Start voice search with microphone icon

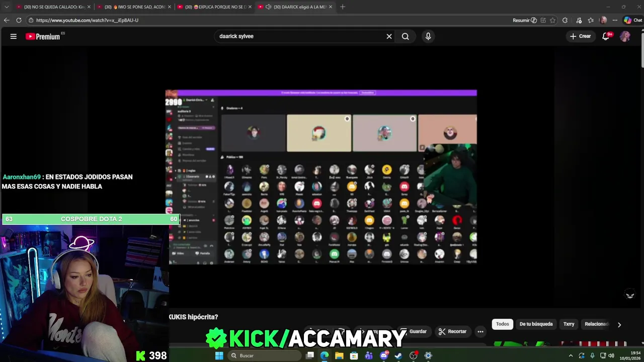[x=428, y=36]
